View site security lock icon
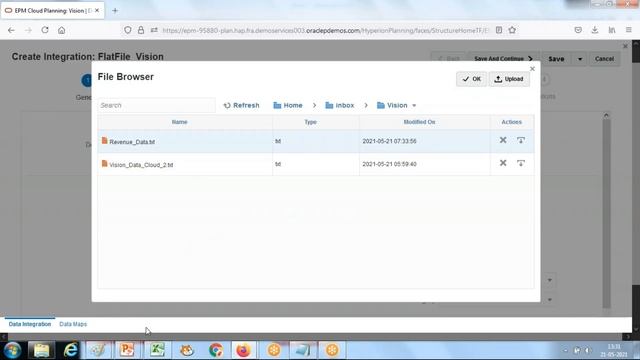640x360 pixels. [141, 30]
